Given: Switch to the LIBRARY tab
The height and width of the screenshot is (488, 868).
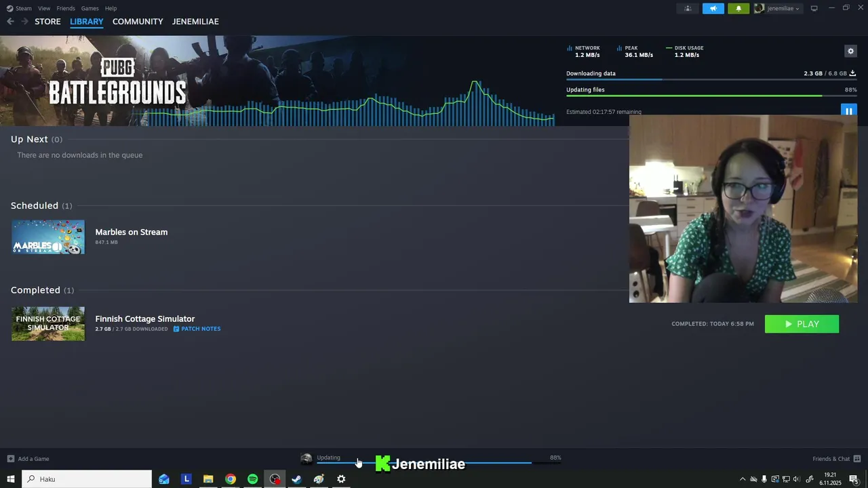Looking at the screenshot, I should [x=87, y=22].
